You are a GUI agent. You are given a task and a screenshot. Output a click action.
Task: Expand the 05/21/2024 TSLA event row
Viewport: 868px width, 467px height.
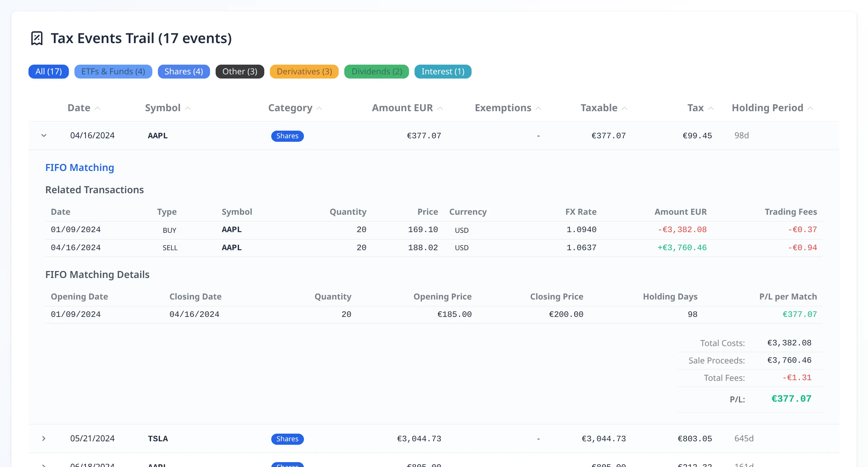pos(44,439)
